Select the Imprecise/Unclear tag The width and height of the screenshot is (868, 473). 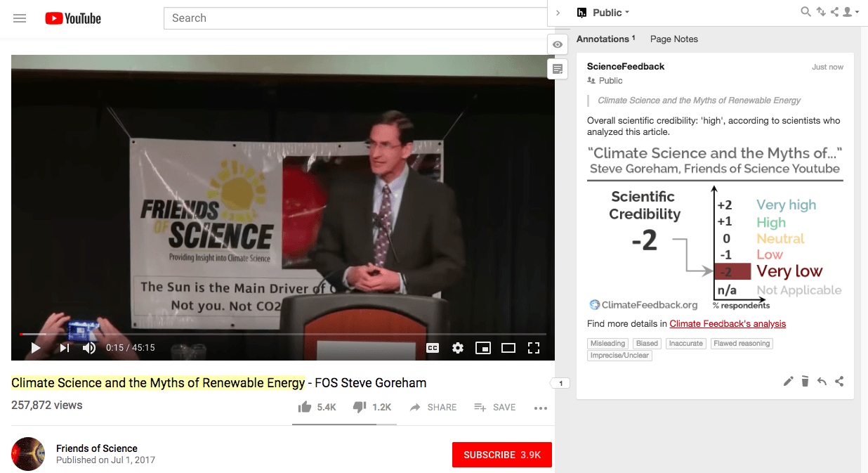point(620,356)
